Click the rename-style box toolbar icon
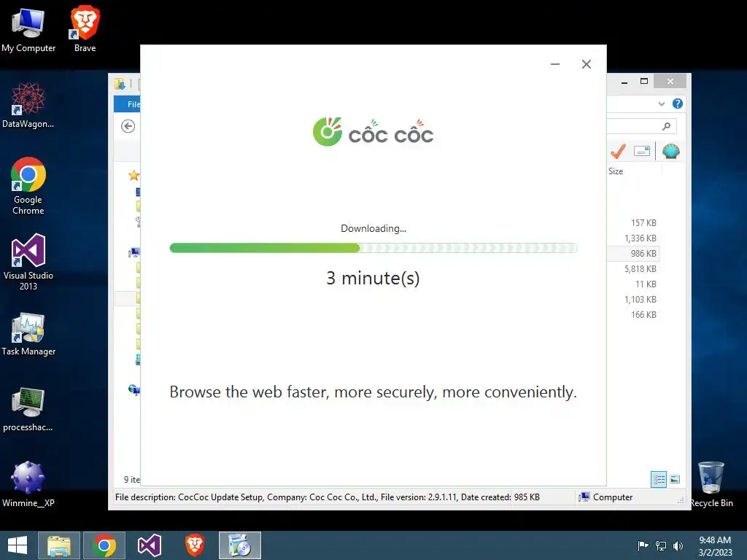The image size is (747, 560). [642, 152]
